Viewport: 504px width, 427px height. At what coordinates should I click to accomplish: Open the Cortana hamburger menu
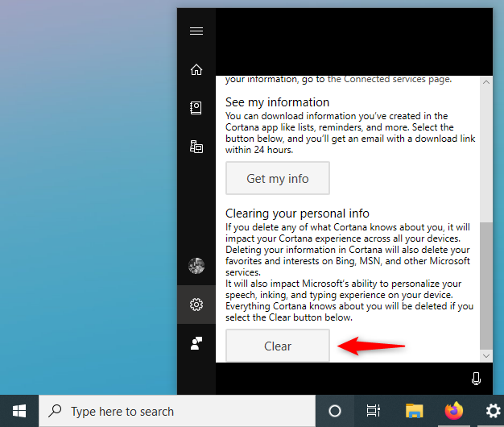coord(196,31)
